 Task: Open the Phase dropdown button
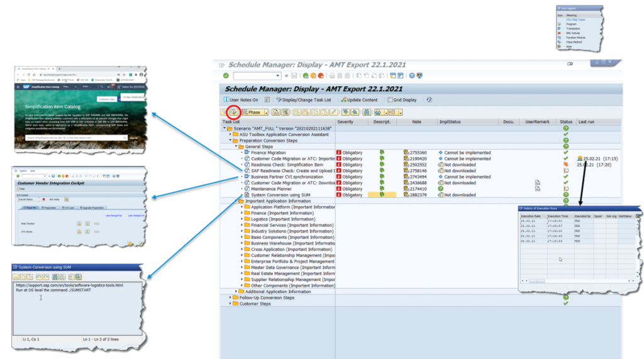click(255, 112)
